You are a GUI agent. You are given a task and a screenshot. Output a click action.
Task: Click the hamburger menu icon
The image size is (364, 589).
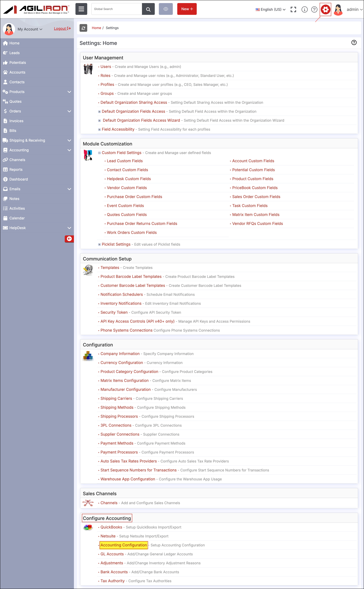[x=81, y=9]
